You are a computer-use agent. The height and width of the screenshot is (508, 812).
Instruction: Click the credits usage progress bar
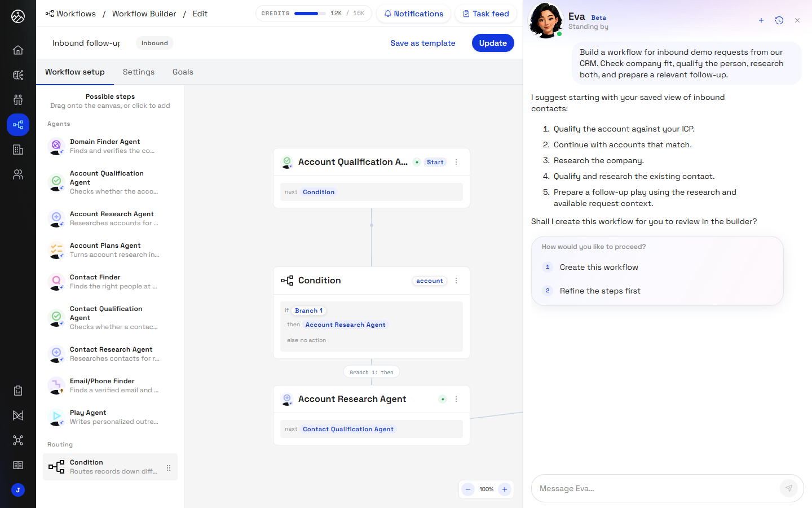[x=310, y=14]
